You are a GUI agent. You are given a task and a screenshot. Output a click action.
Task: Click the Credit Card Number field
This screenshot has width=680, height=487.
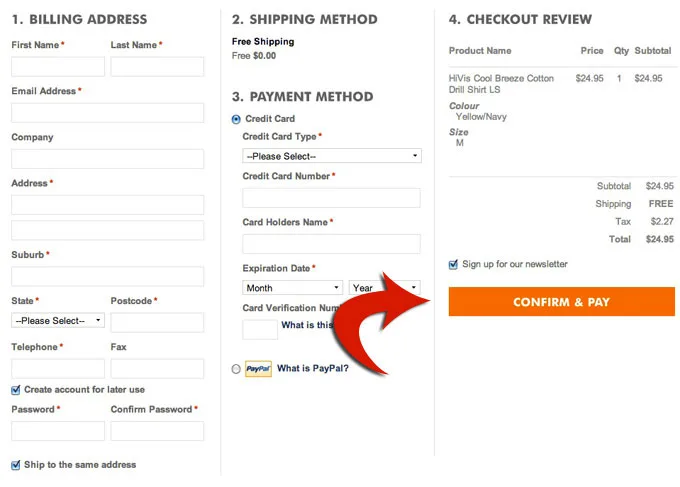click(x=331, y=198)
